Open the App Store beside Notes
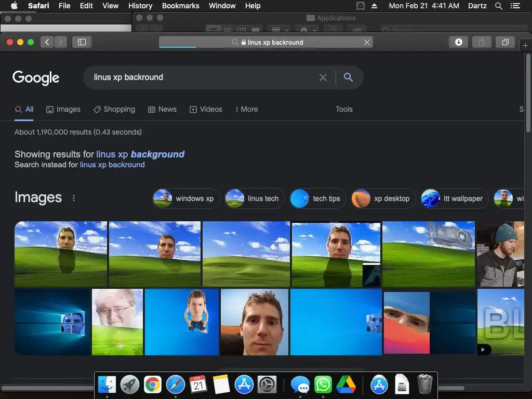 [x=244, y=385]
